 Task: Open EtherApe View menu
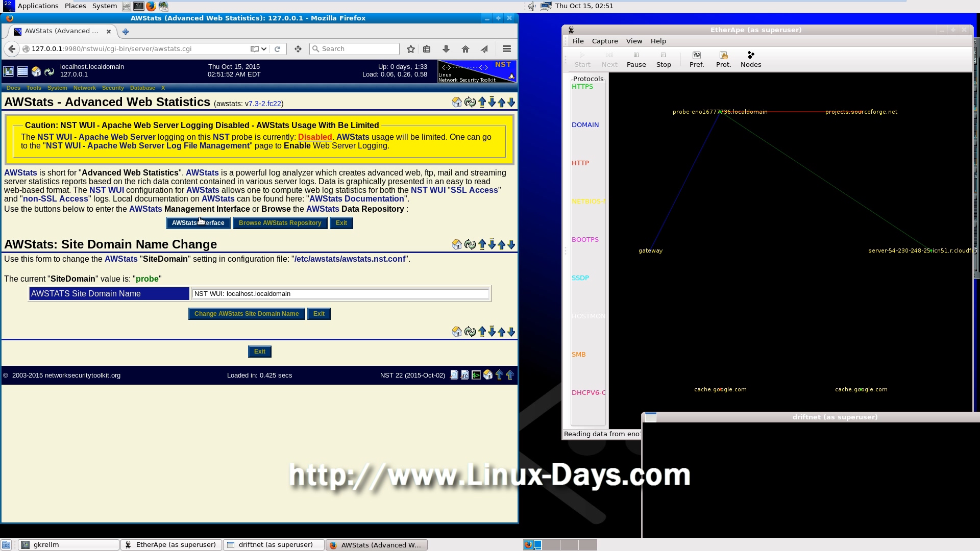[x=634, y=41]
